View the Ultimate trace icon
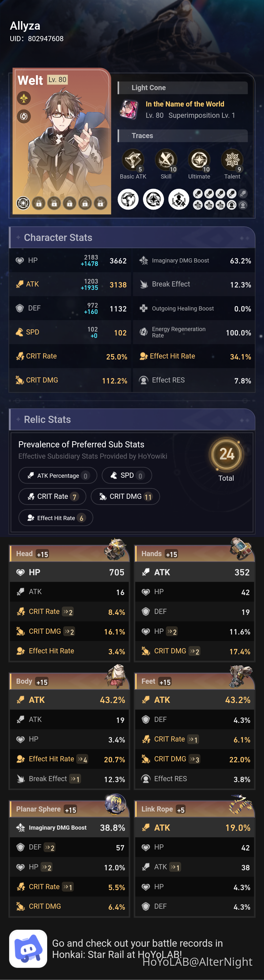The width and height of the screenshot is (264, 980). pos(199,159)
